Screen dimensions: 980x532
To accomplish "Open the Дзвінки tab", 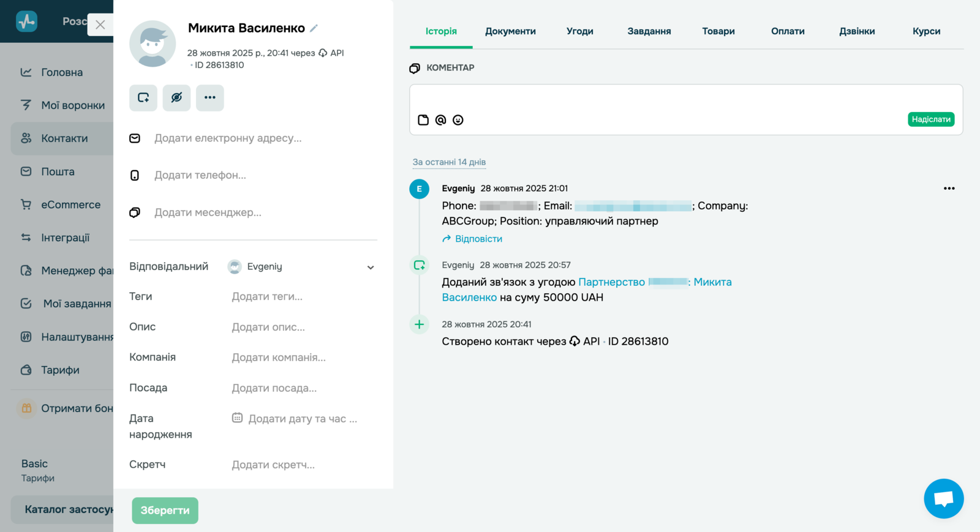I will pos(857,31).
